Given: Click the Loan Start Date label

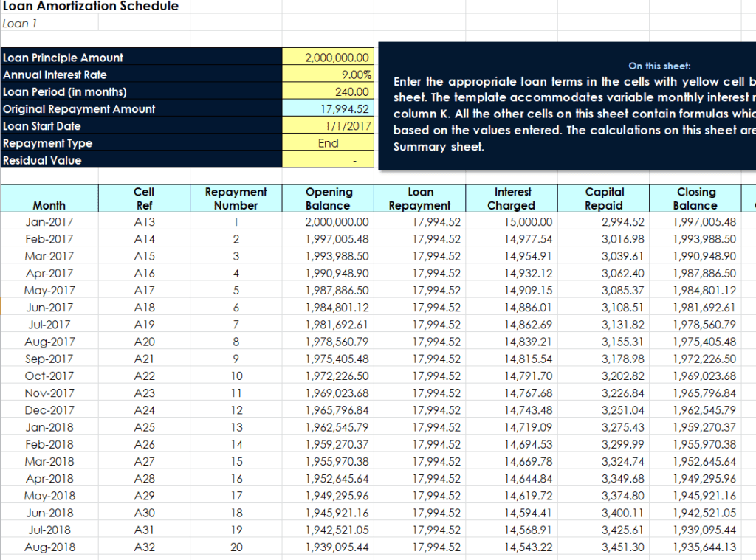Looking at the screenshot, I should pyautogui.click(x=41, y=126).
